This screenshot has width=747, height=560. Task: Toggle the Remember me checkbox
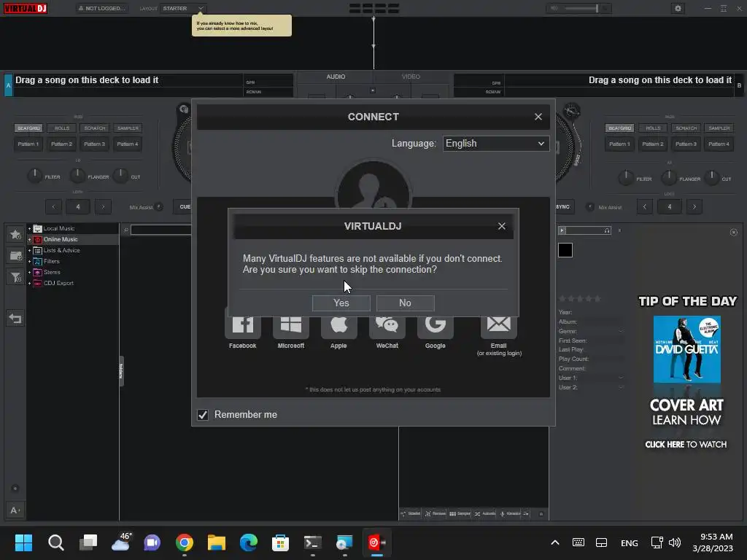(203, 415)
